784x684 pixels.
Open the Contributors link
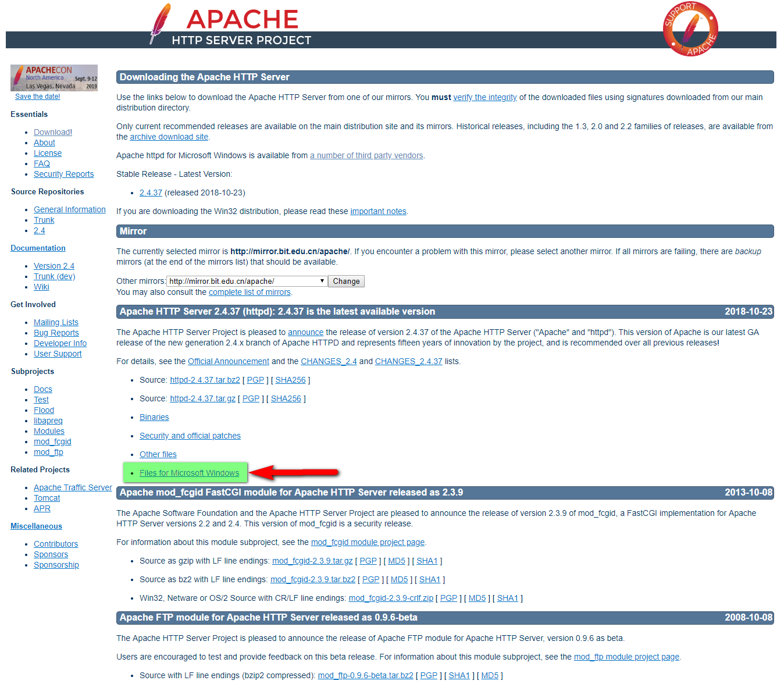(56, 544)
